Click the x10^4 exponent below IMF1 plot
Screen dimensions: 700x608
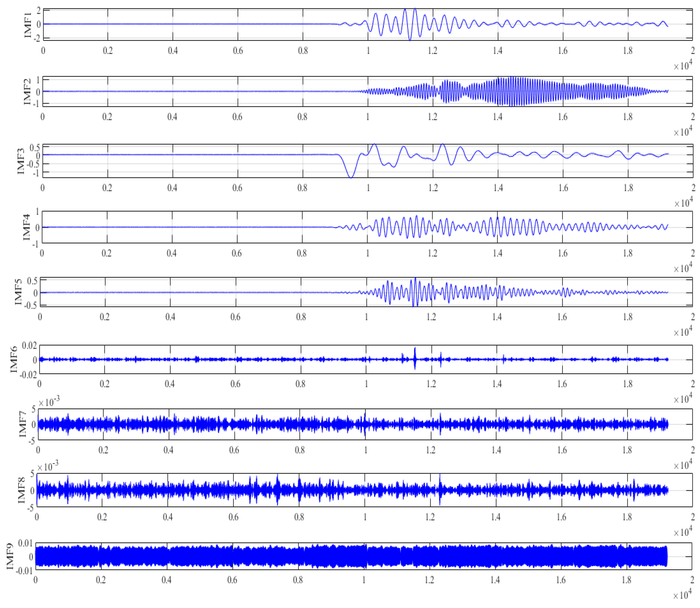[683, 65]
